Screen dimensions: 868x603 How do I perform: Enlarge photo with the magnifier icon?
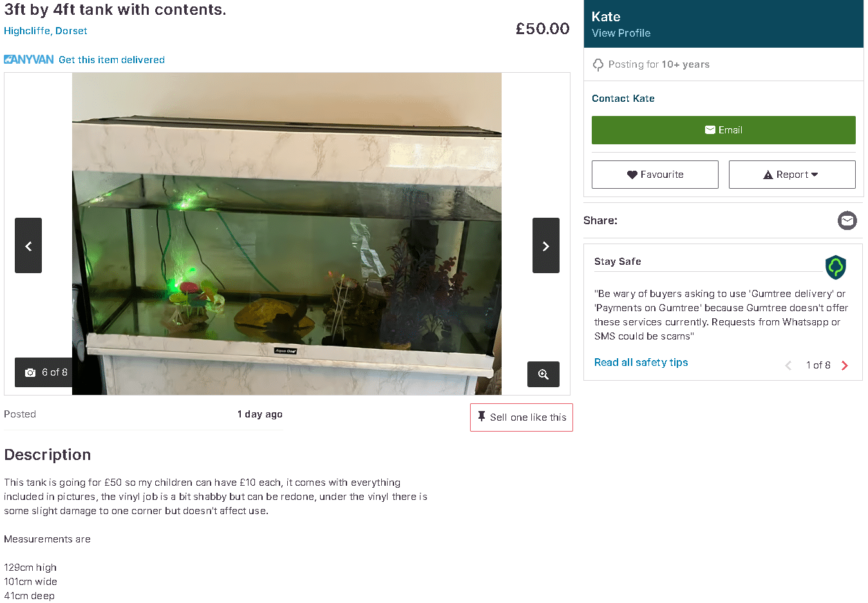tap(543, 374)
